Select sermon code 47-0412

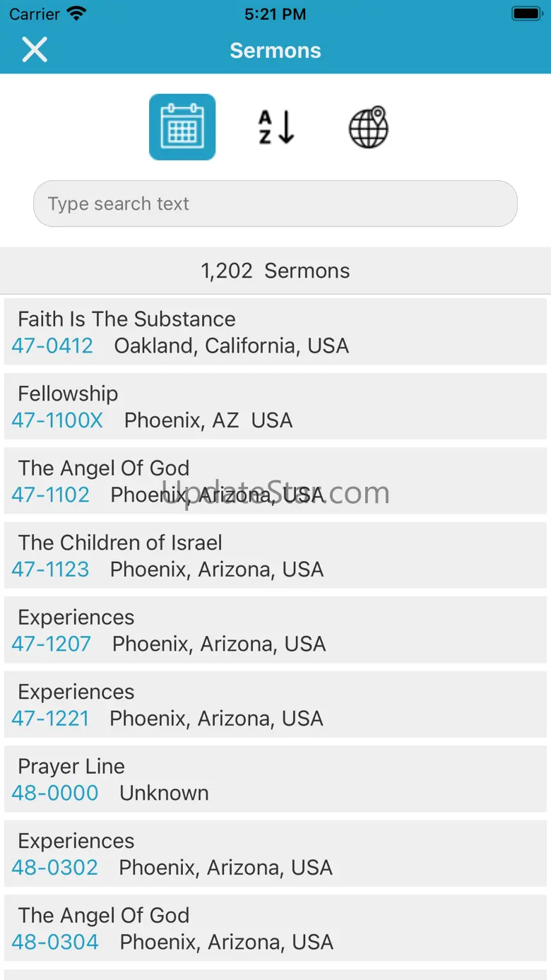click(x=52, y=346)
